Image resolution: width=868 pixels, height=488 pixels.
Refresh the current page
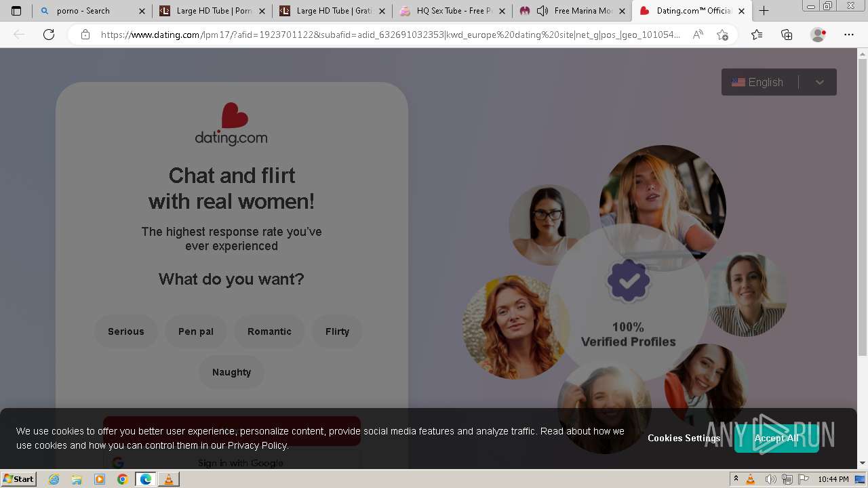pyautogui.click(x=49, y=35)
